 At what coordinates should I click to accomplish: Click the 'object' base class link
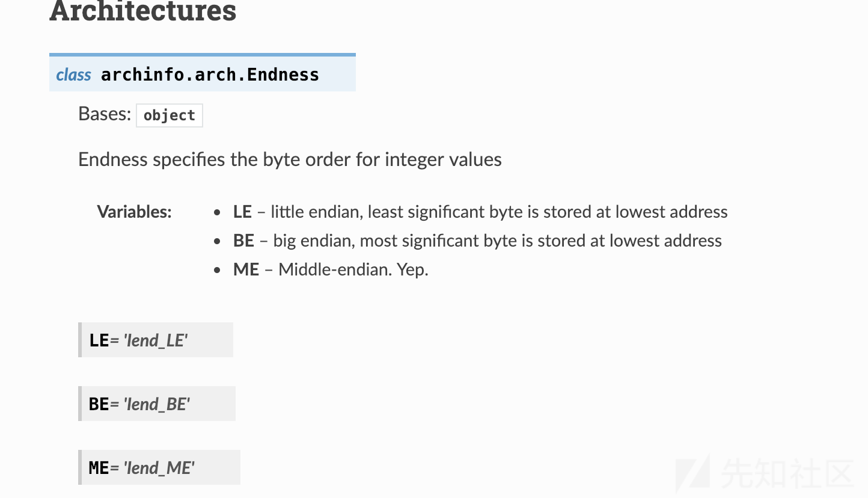click(x=170, y=115)
